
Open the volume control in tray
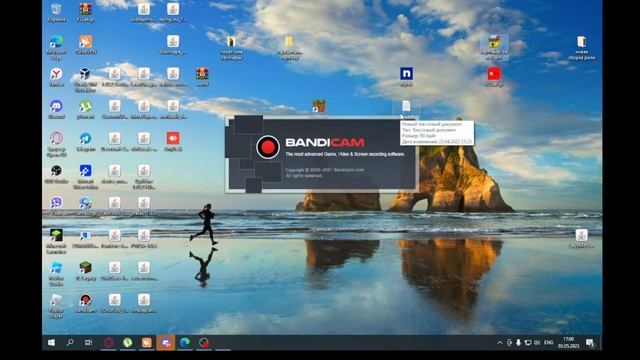pos(536,342)
